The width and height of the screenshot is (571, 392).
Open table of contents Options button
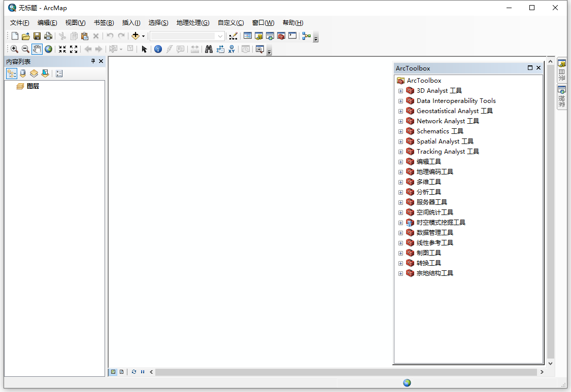point(59,74)
